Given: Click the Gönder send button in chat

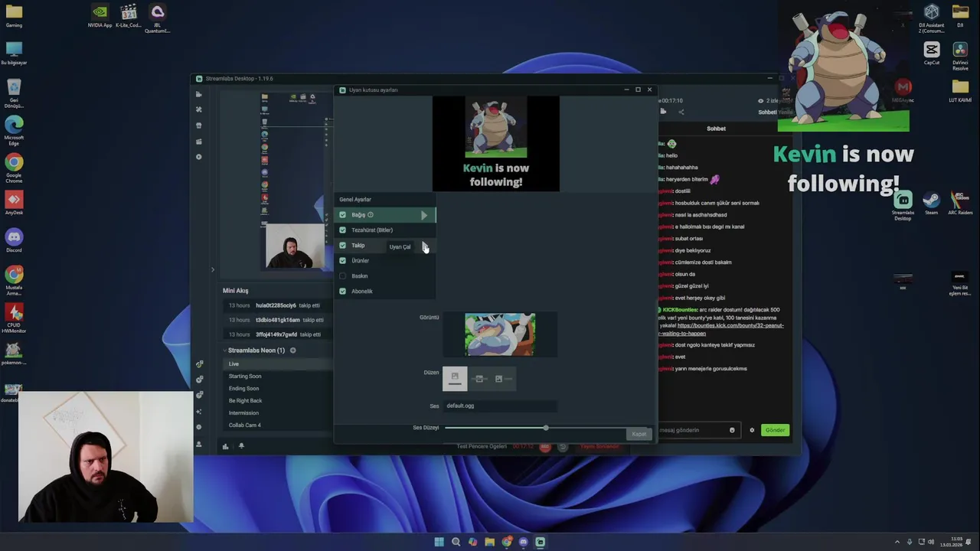Looking at the screenshot, I should point(775,430).
